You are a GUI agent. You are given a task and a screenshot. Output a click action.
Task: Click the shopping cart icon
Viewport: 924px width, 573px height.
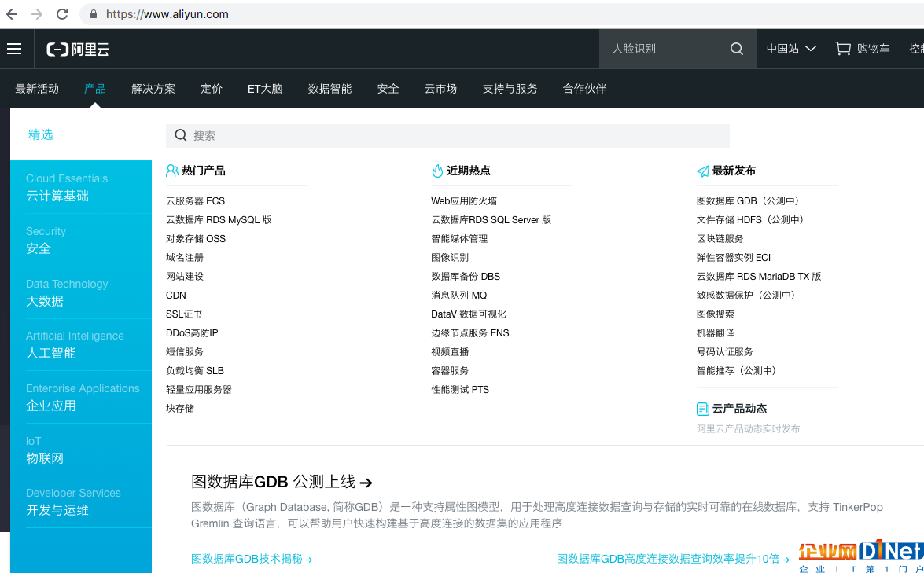(843, 48)
